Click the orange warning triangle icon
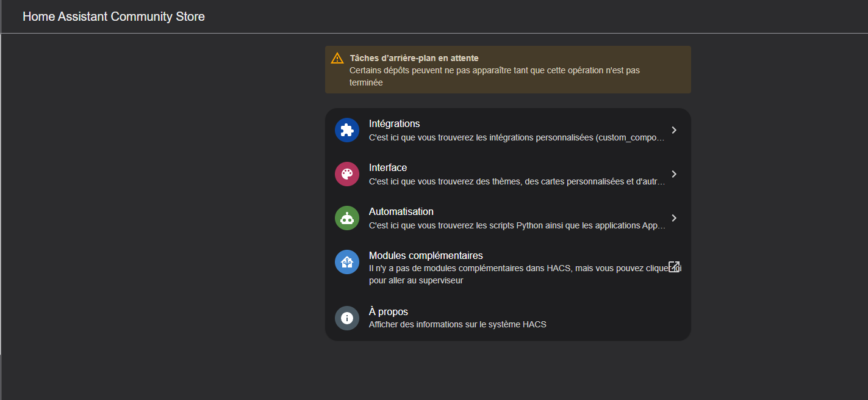This screenshot has height=400, width=868. (x=337, y=59)
